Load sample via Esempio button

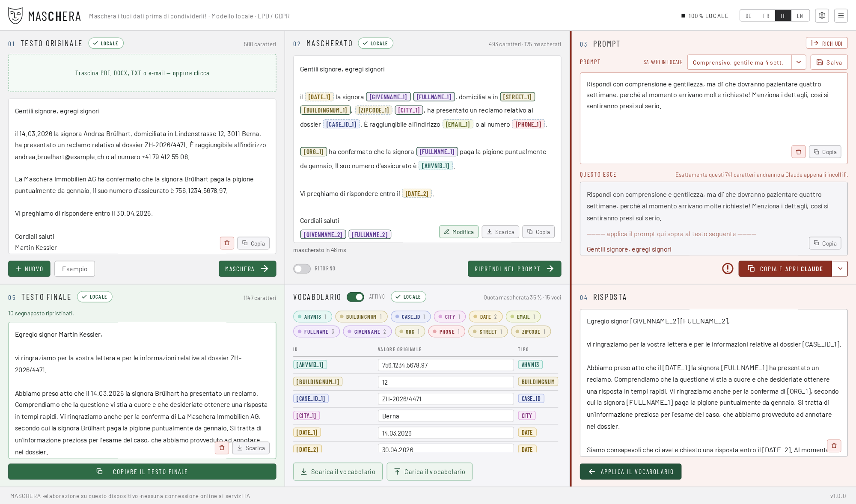(74, 269)
